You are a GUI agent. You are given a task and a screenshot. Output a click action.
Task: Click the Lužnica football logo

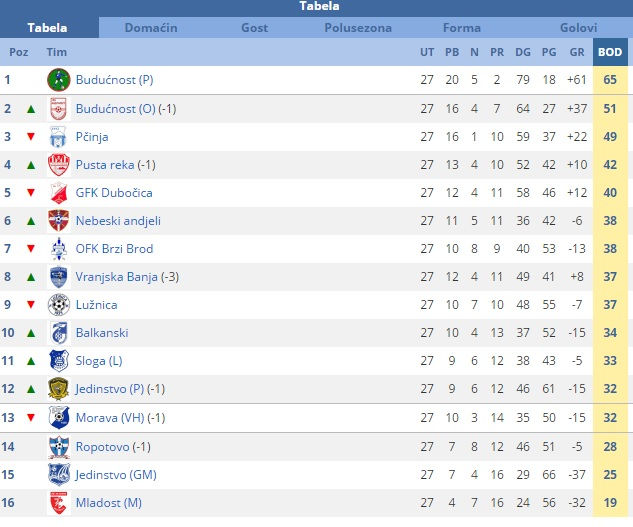coord(59,304)
